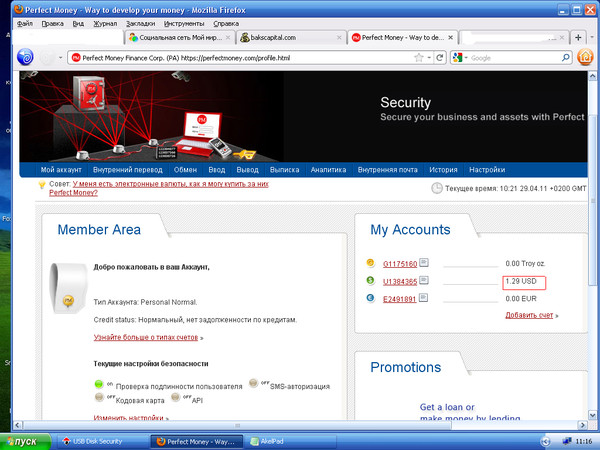Click the Perfect Money site identity icon in the address bar
Image resolution: width=600 pixels, height=450 pixels.
point(76,58)
